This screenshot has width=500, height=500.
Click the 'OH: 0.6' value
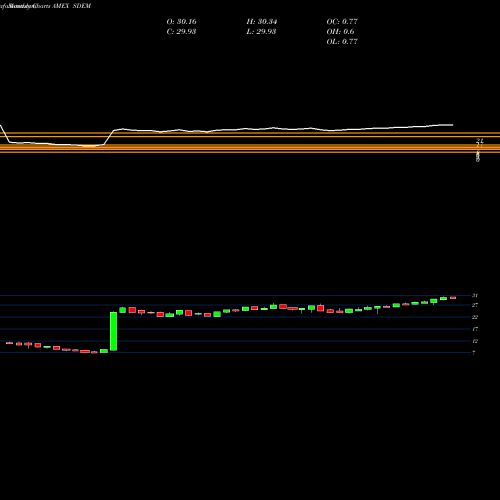[x=340, y=32]
